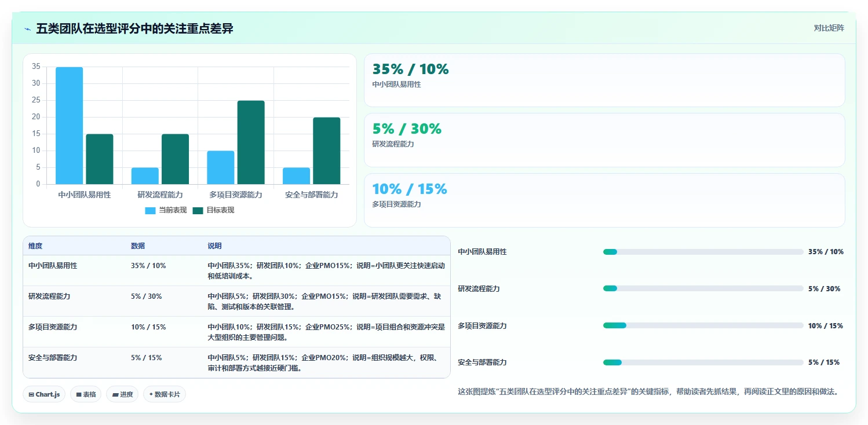Click the 35% / 10% progress value label
Viewport: 868px width, 425px height.
pos(826,252)
